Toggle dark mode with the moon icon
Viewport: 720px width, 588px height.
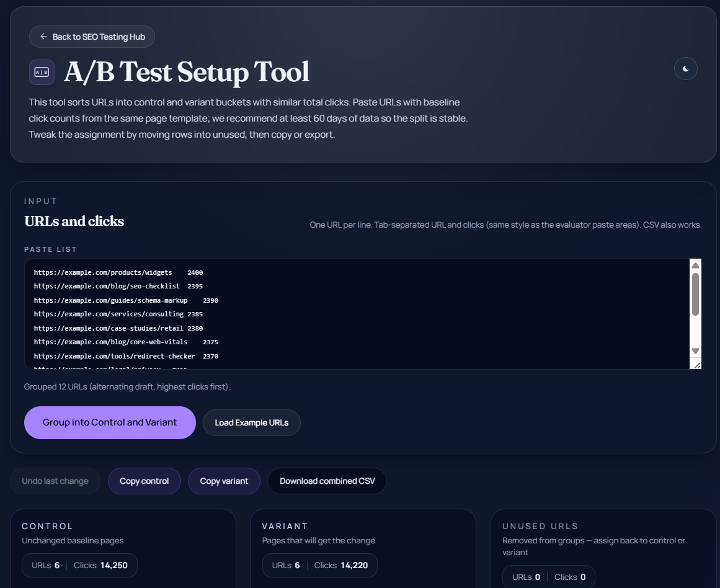(x=685, y=68)
